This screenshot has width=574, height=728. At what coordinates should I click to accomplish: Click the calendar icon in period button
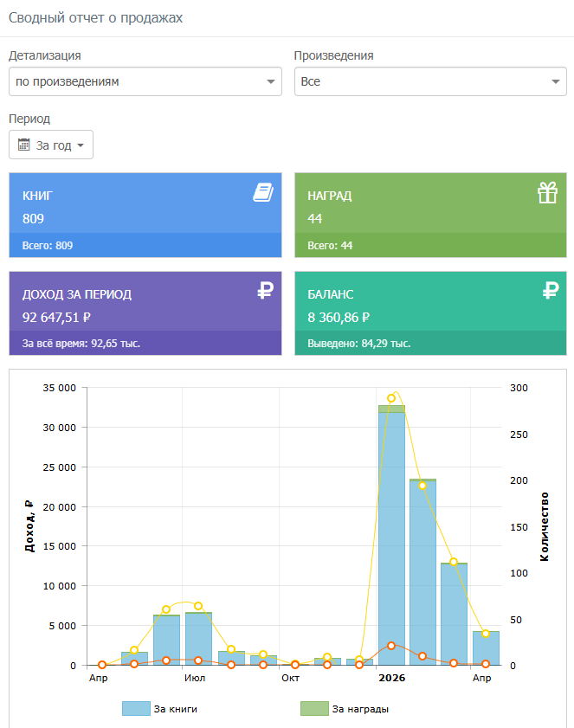23,145
